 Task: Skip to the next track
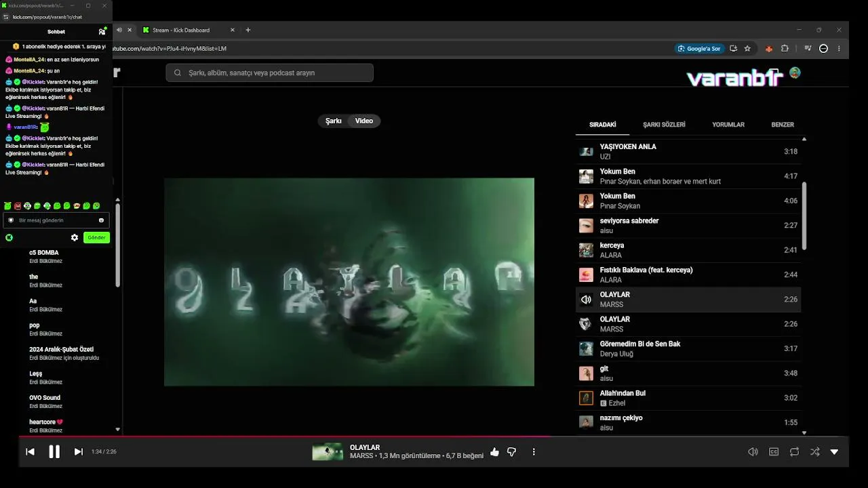79,452
